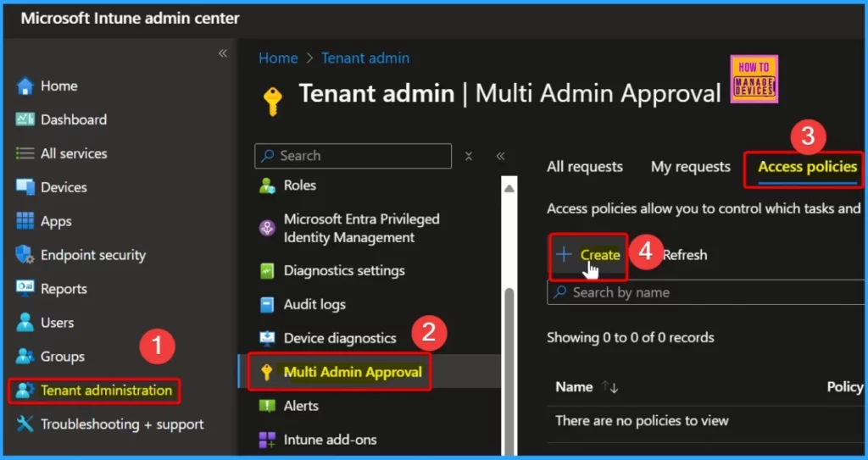Click the plus icon beside Create
The width and height of the screenshot is (868, 460).
(564, 255)
